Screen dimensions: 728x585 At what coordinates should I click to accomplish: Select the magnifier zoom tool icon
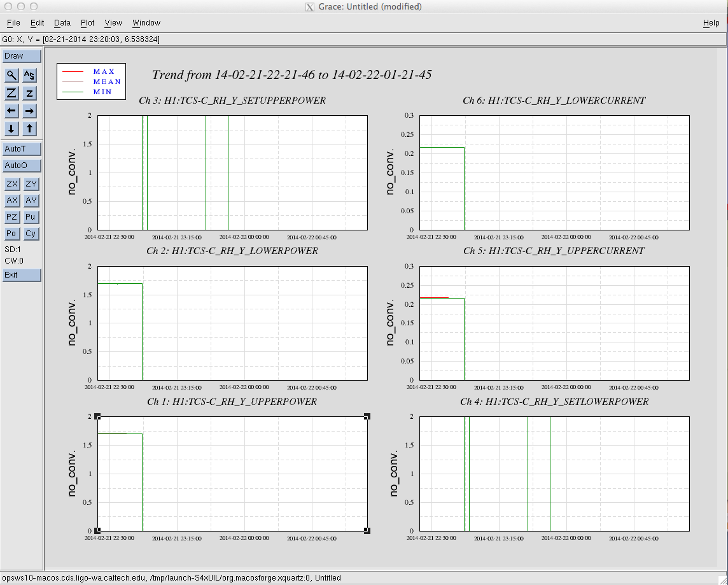click(11, 74)
